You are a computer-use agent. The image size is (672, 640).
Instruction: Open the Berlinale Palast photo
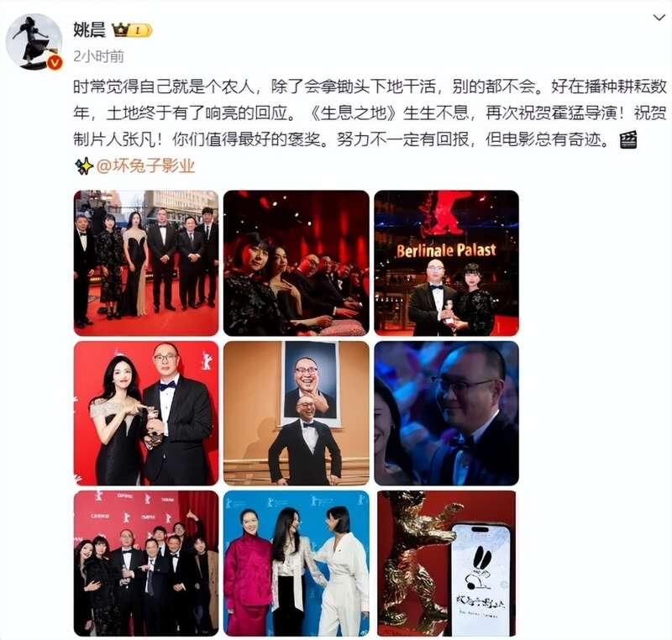point(447,263)
